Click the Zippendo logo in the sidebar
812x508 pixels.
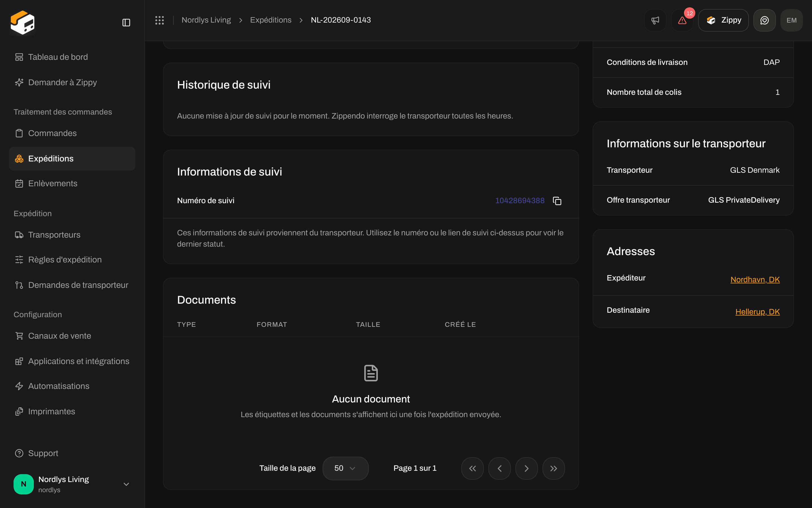click(23, 23)
